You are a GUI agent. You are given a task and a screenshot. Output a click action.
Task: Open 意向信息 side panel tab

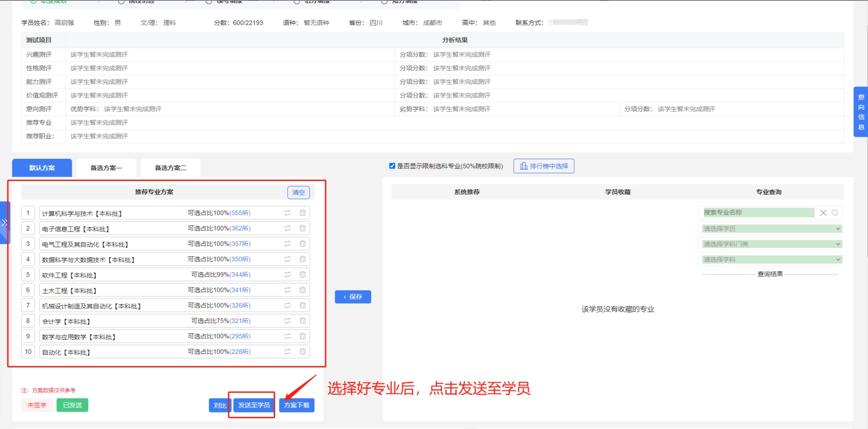tap(861, 112)
